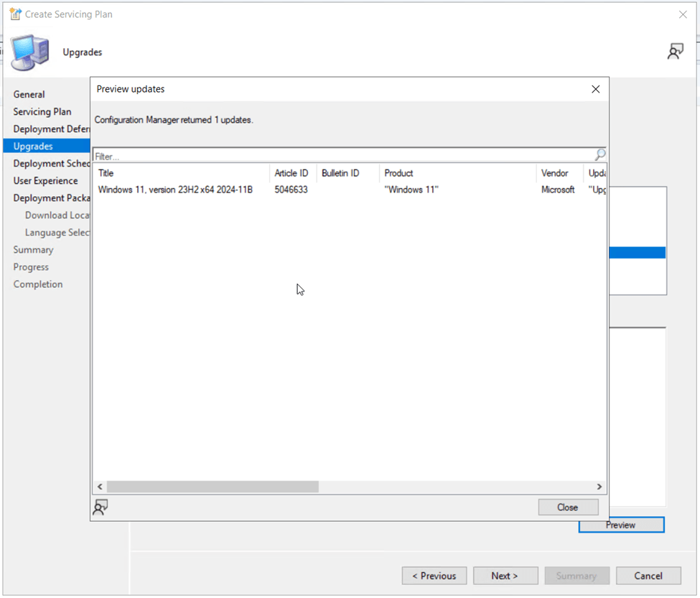Select the User Experience wizard step
The width and height of the screenshot is (700, 598).
point(45,181)
